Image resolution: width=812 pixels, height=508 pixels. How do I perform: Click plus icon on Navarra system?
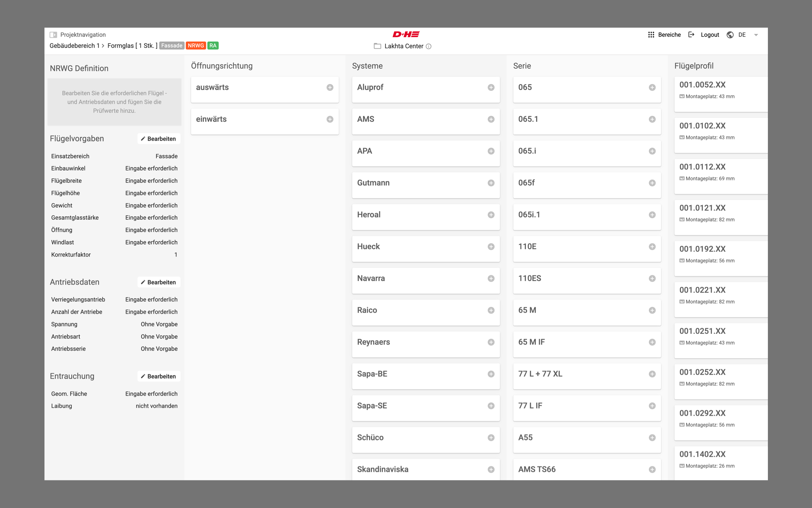[x=491, y=279]
